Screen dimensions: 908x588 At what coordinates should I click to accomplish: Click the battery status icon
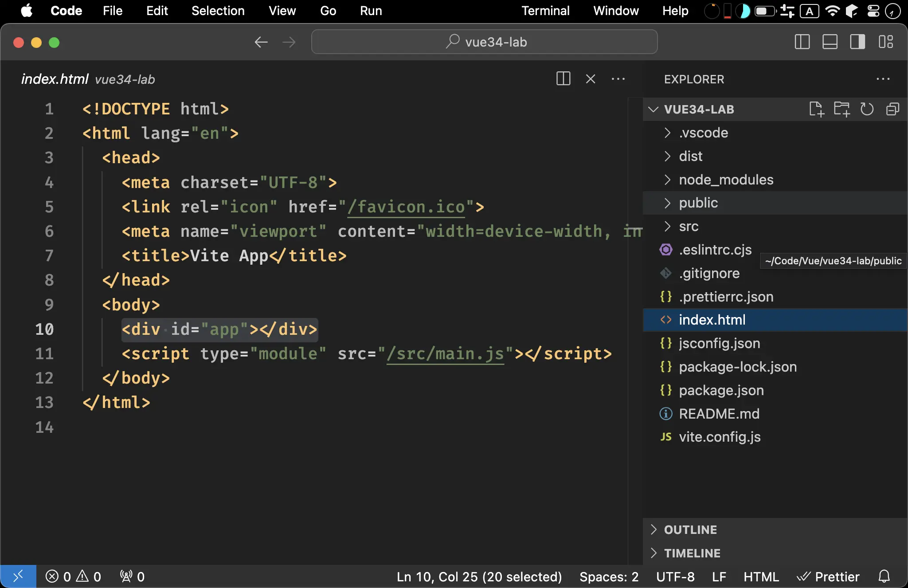[x=765, y=11]
